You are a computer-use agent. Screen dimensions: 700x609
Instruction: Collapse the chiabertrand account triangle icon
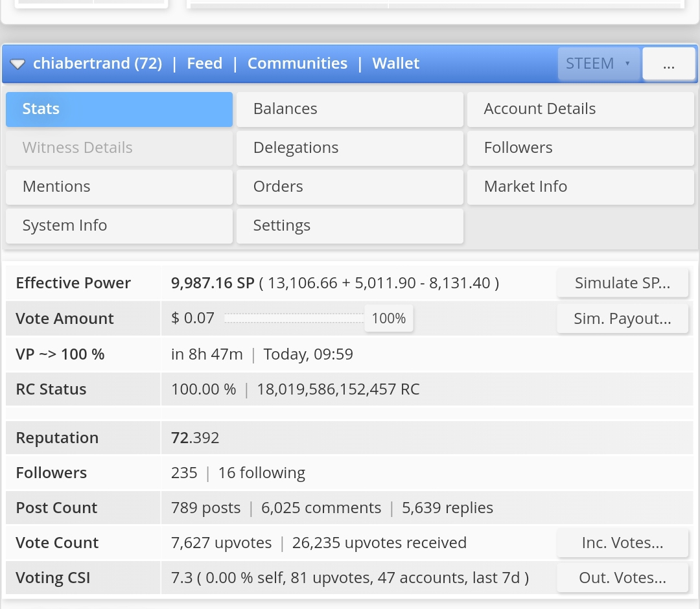pyautogui.click(x=17, y=64)
